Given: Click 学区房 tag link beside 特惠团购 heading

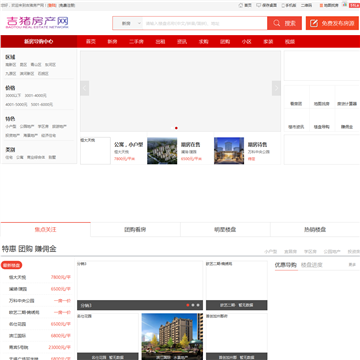Looking at the screenshot, I should tap(310, 252).
